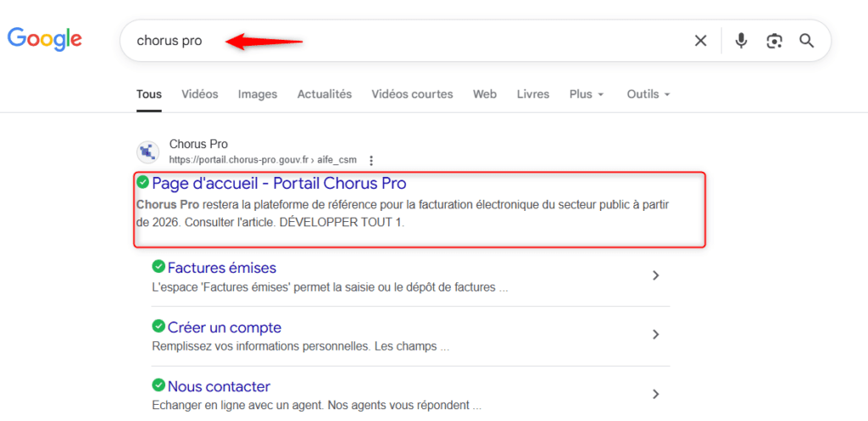Switch to the Livres tab
Viewport: 868px width, 421px height.
533,95
